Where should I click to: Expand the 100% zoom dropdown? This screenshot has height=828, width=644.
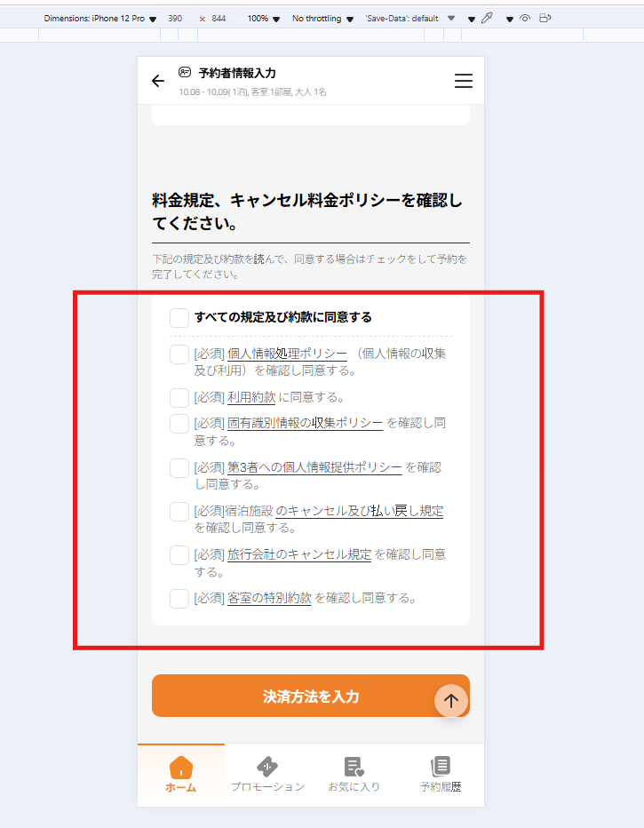(264, 19)
